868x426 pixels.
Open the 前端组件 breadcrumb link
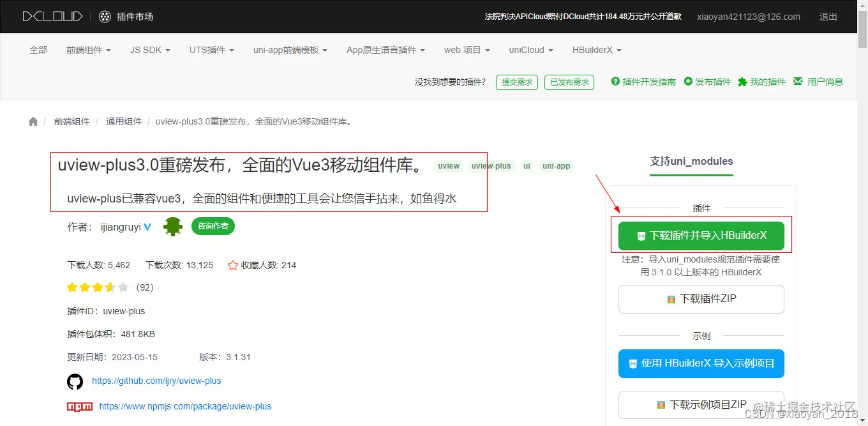point(71,121)
